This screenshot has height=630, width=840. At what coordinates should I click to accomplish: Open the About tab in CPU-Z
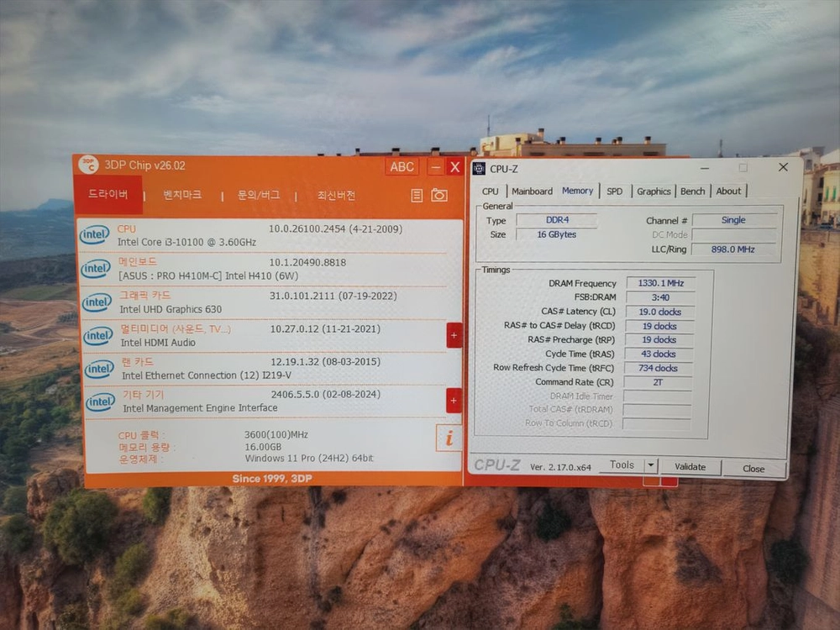pyautogui.click(x=728, y=192)
